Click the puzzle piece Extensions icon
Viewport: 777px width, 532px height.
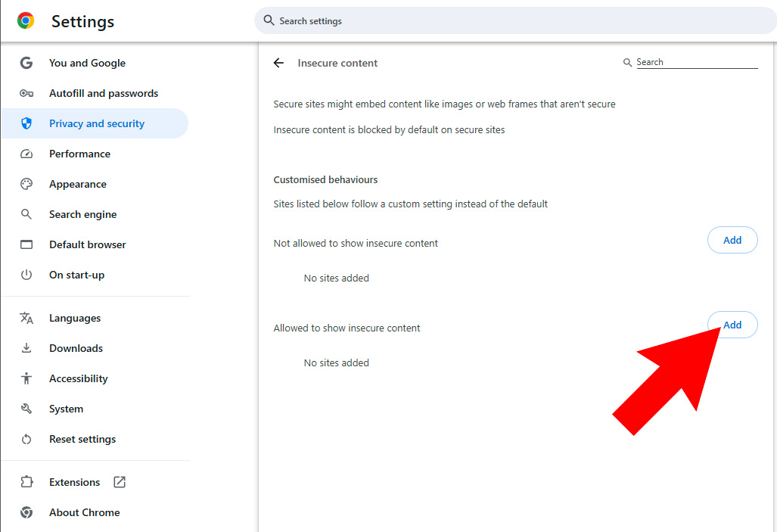[26, 482]
